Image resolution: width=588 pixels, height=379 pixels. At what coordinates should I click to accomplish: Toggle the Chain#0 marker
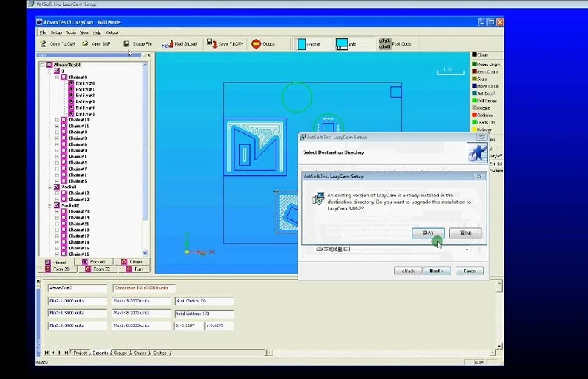(x=64, y=77)
